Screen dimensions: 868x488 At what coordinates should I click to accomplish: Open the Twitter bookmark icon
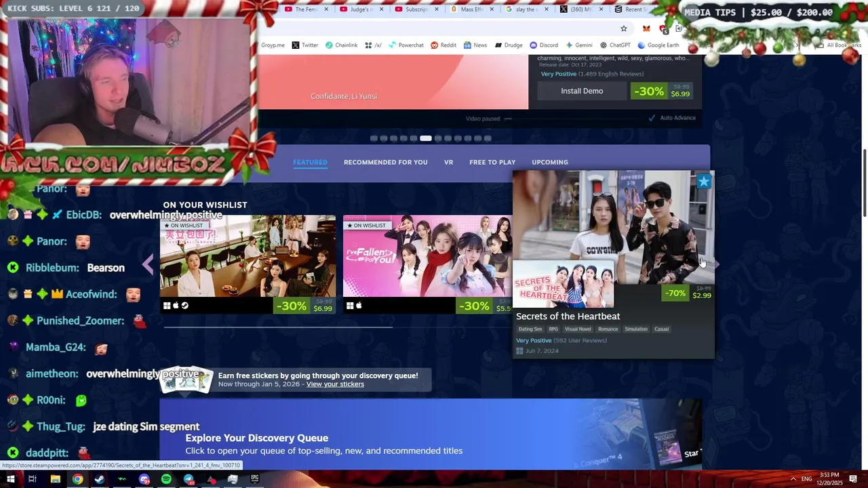(296, 45)
